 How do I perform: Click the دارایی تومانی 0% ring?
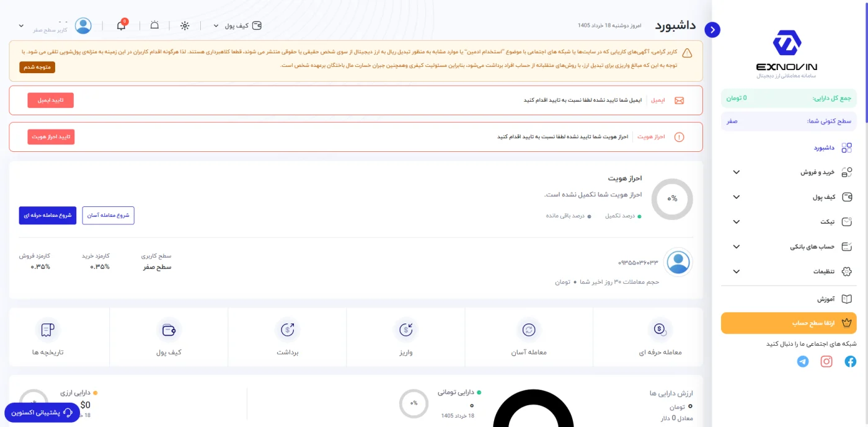coord(414,403)
